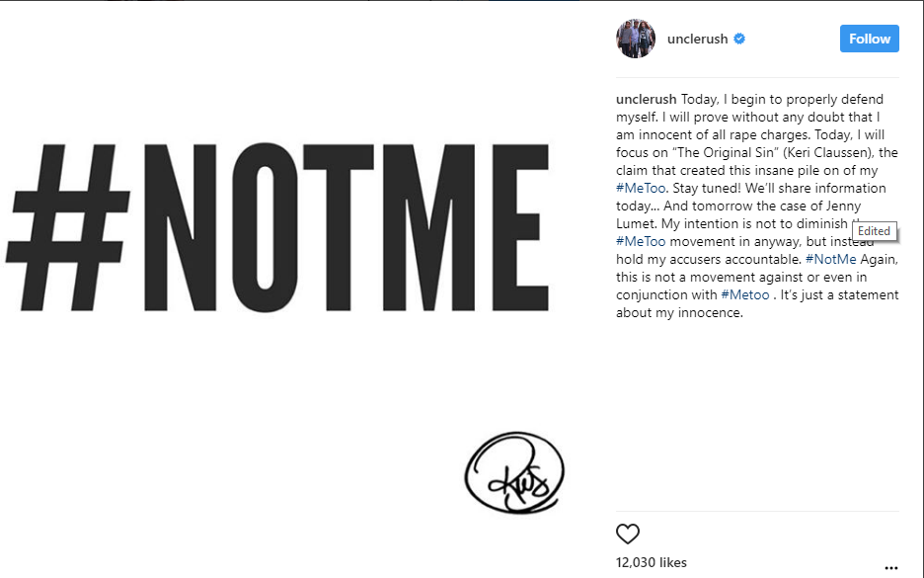The height and width of the screenshot is (578, 924).
Task: Open the #NotMe hashtag in caption
Action: click(x=827, y=259)
